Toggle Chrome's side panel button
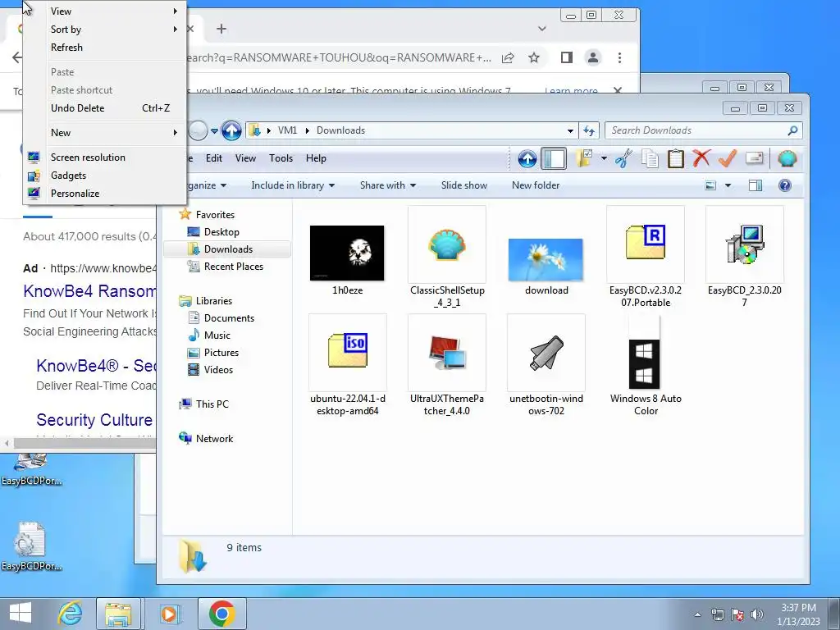 (x=566, y=58)
